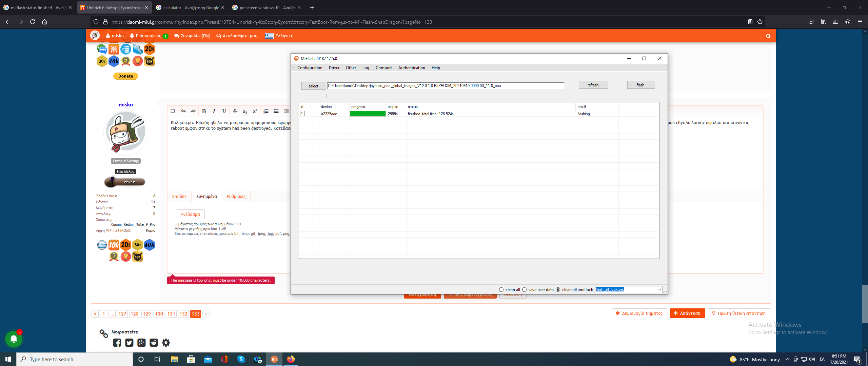Insert a numbered list via editor toolbar
Screen dimensions: 868x366
(x=266, y=111)
